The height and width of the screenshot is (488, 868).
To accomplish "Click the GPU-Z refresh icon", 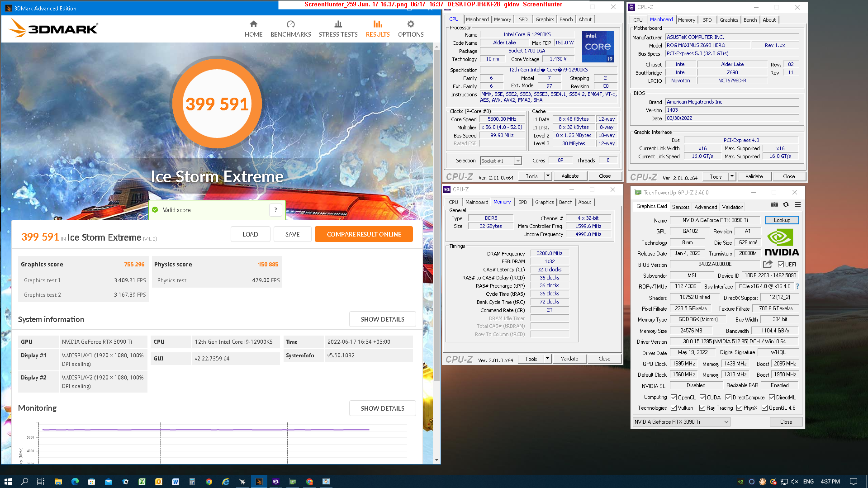I will pos(786,205).
